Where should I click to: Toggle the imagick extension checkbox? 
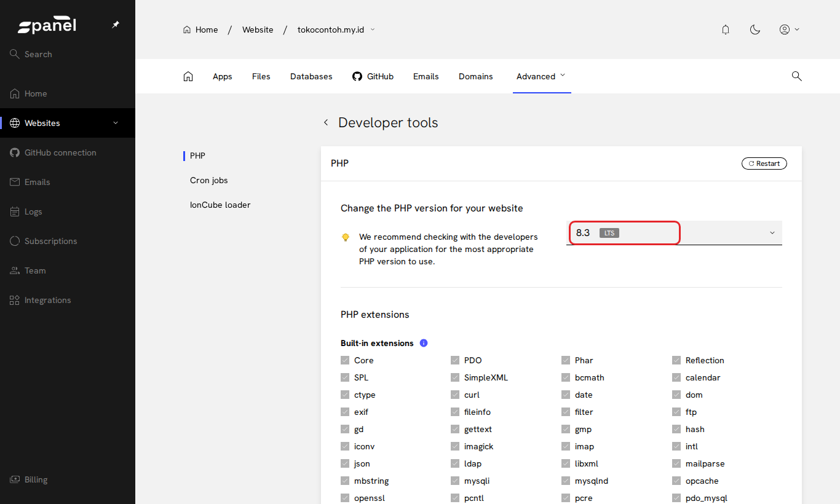point(455,446)
